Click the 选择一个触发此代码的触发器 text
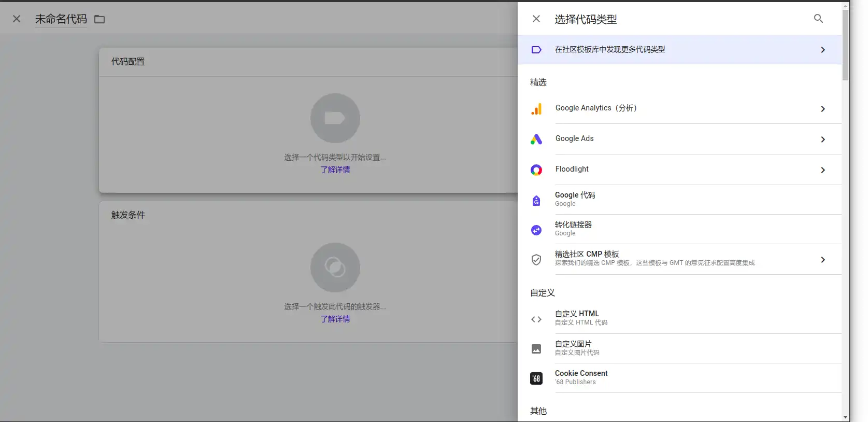Screen dimensions: 868x422 click(335, 307)
